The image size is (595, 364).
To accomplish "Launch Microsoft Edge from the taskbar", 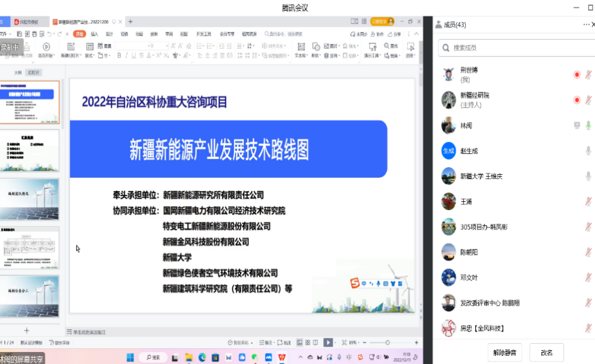I will click(x=203, y=357).
